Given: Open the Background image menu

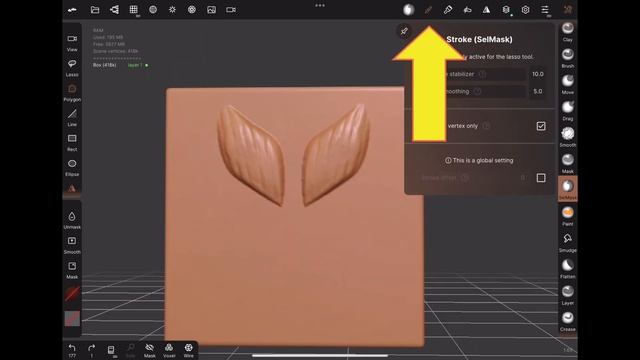Looking at the screenshot, I should [211, 10].
